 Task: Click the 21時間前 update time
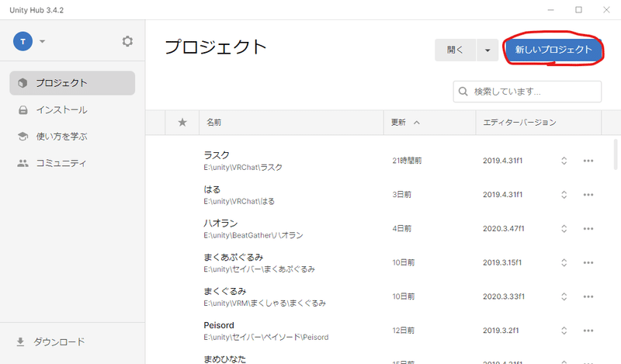407,161
